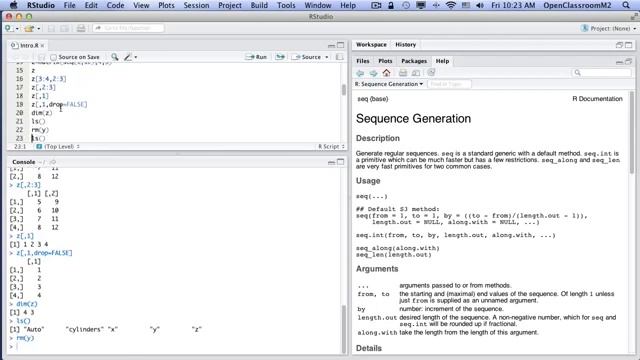Viewport: 640px width, 360px height.
Task: Click the Source button
Action: click(307, 57)
